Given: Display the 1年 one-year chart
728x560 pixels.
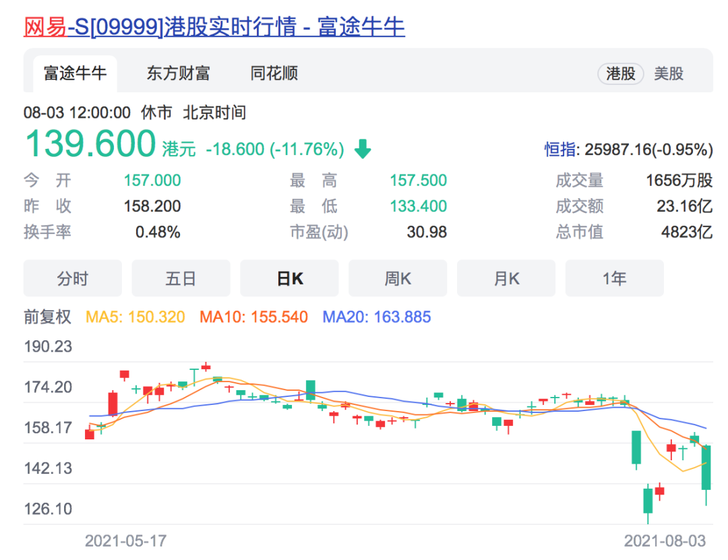Looking at the screenshot, I should tap(614, 279).
